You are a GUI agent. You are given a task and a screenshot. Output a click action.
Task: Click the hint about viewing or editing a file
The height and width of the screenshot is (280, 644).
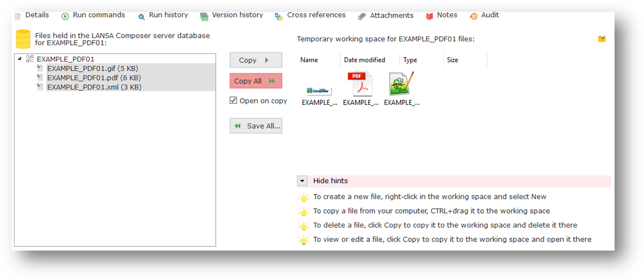[452, 239]
